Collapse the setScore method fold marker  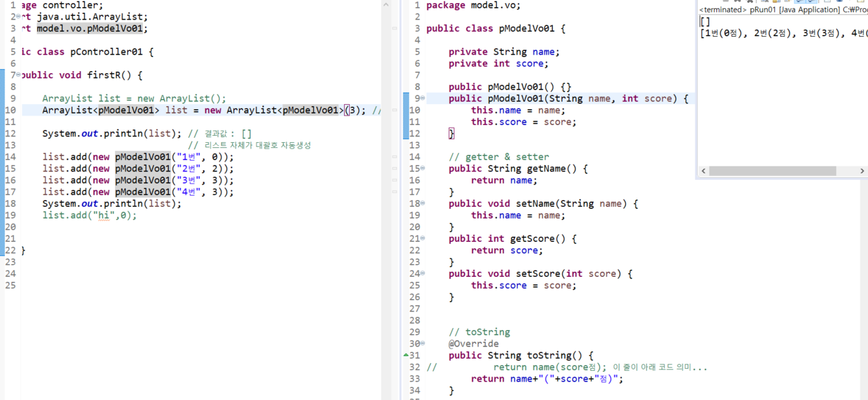click(423, 274)
